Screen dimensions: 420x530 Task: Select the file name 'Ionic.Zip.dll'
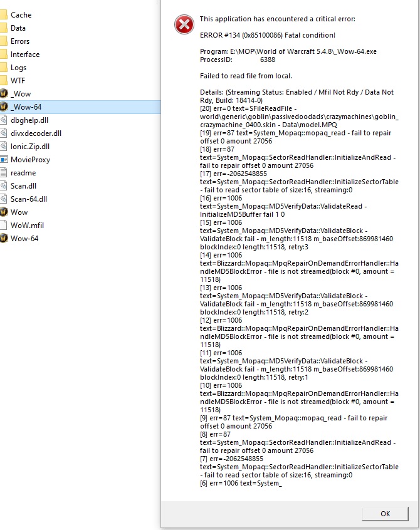click(30, 147)
